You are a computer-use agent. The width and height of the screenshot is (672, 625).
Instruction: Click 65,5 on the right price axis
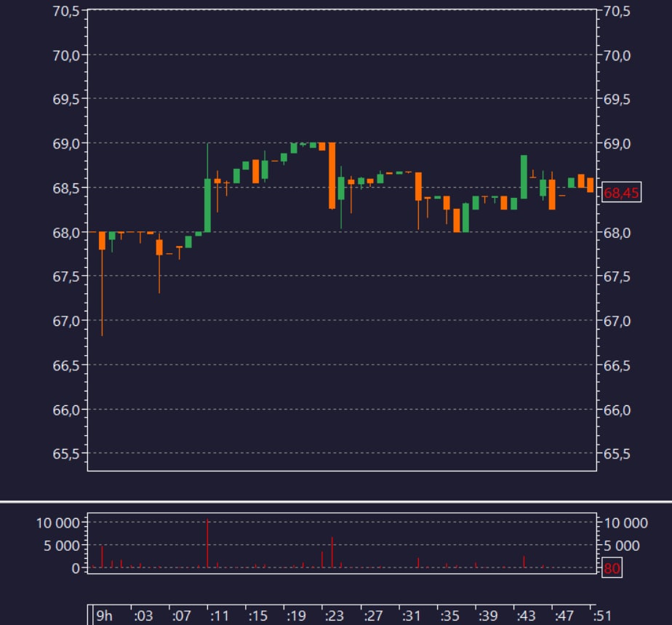pos(617,453)
